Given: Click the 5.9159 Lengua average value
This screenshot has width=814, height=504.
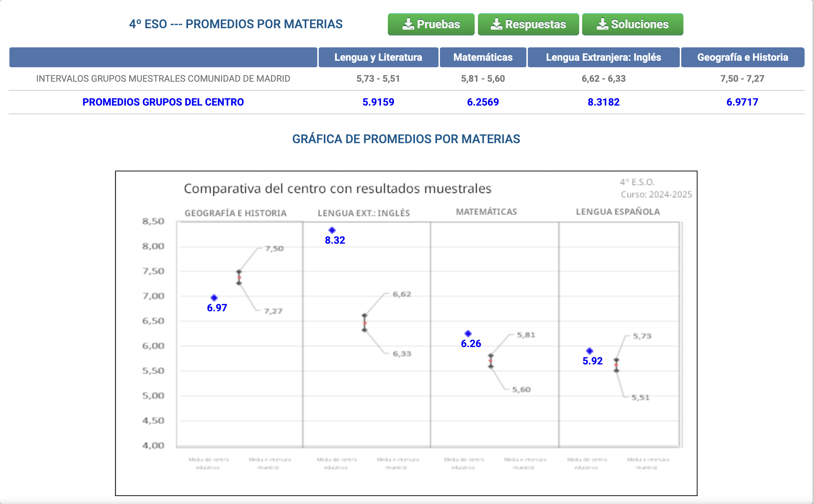Looking at the screenshot, I should coord(378,102).
